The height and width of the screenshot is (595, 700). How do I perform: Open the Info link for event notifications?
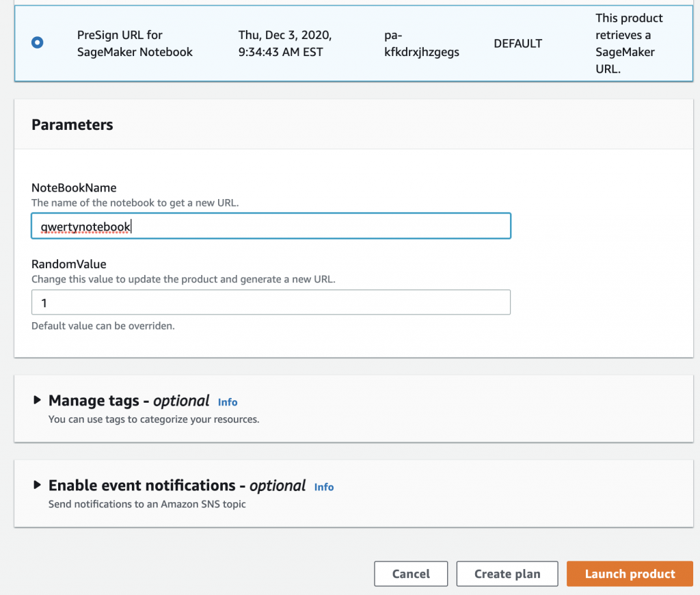pos(323,487)
